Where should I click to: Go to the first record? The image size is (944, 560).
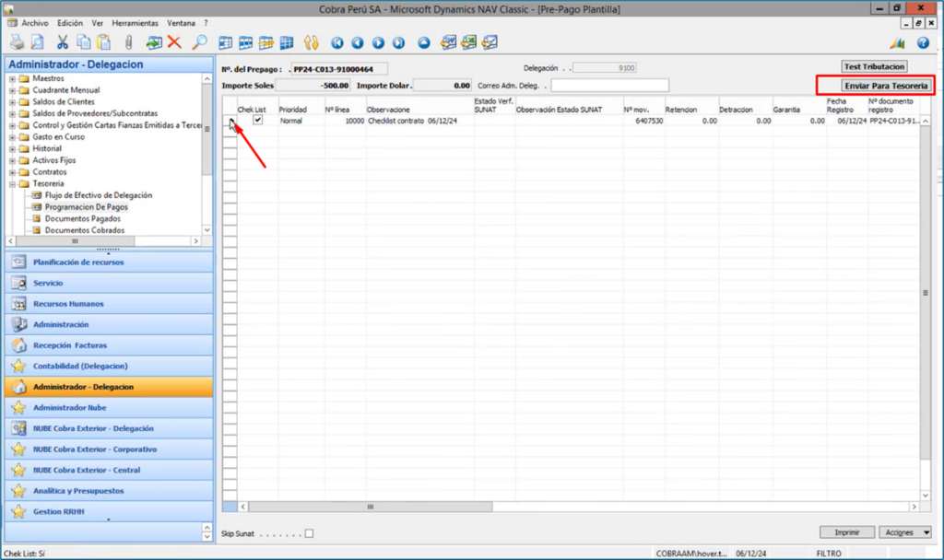[337, 42]
